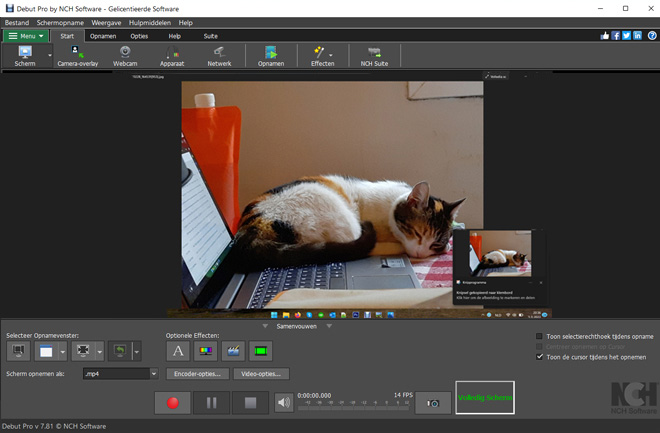Click the cat photo preview
Viewport: 660px width, 433px height.
332,194
